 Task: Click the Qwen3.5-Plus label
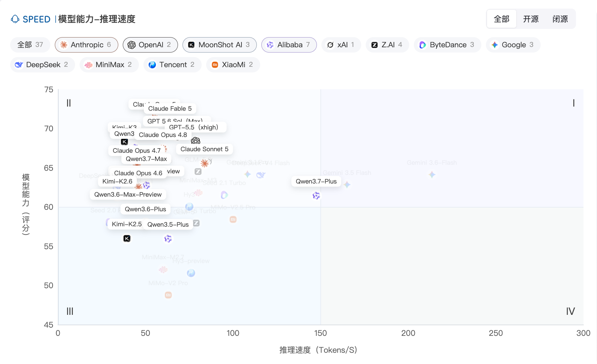168,224
